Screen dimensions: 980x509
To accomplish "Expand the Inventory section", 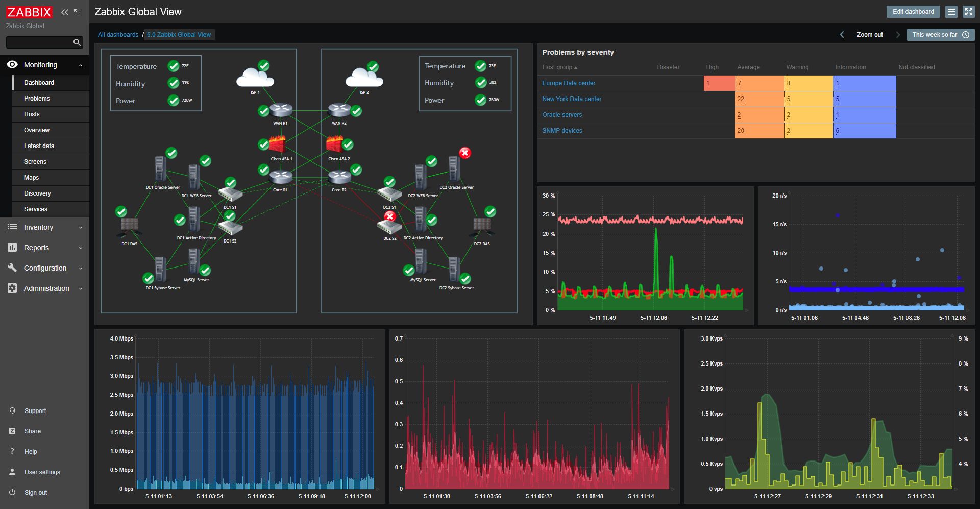I will tap(80, 227).
